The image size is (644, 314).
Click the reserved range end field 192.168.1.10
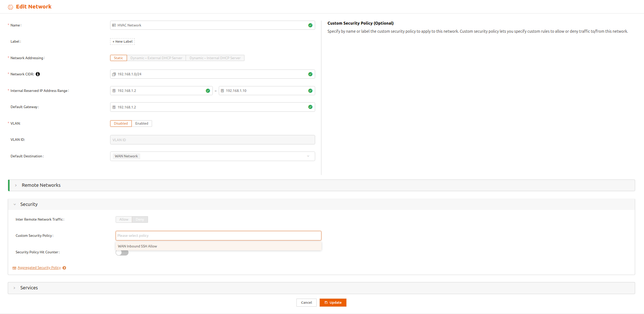coord(267,91)
